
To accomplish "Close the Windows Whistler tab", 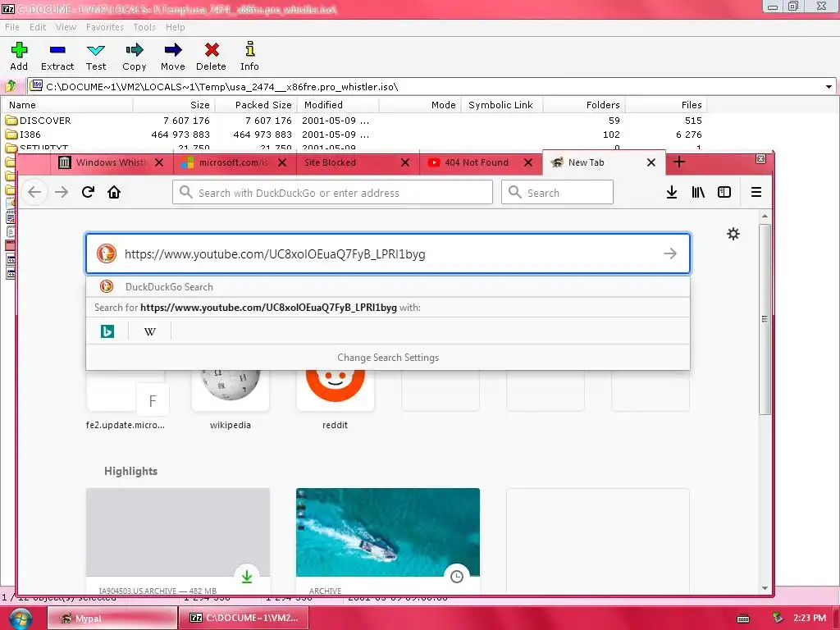I will click(x=159, y=162).
